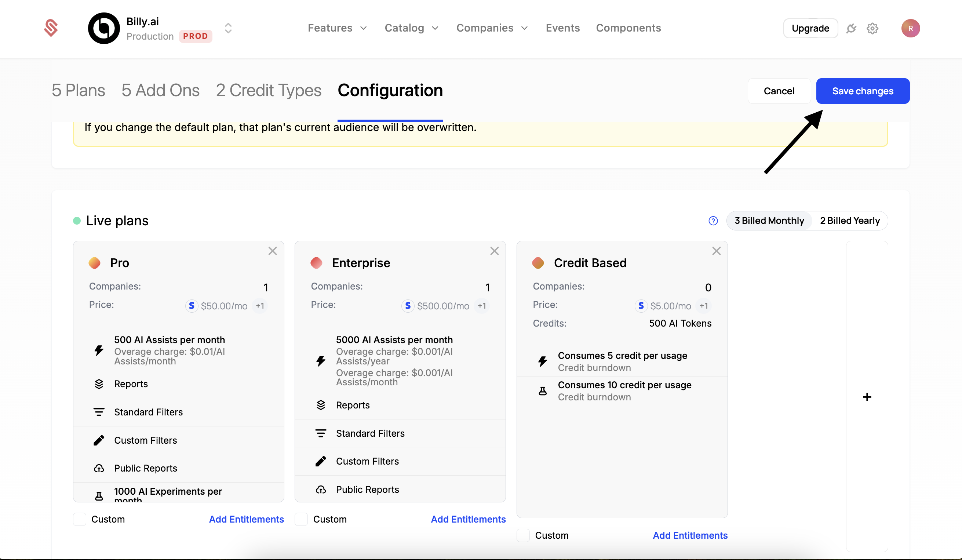962x560 pixels.
Task: Open notifications via the bell icon
Action: 851,28
